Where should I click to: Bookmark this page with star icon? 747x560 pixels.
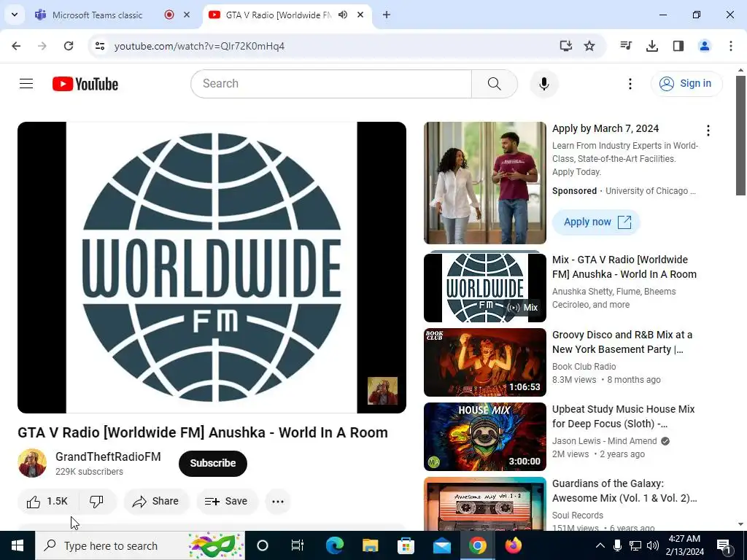click(x=589, y=46)
